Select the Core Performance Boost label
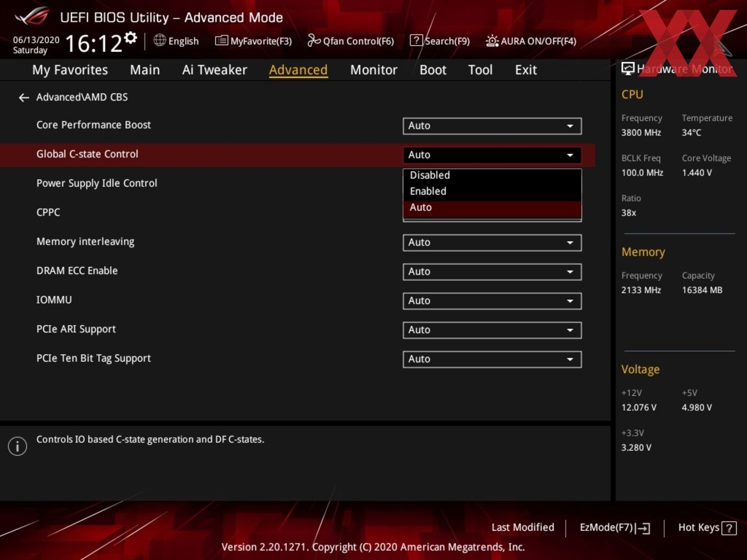Image resolution: width=747 pixels, height=560 pixels. click(93, 125)
